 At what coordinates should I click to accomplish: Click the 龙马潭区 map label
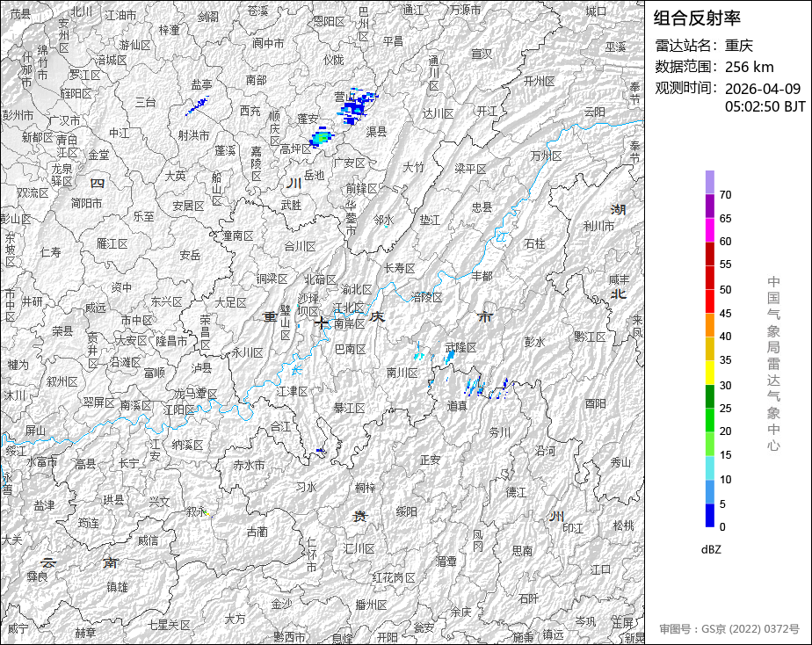click(196, 394)
